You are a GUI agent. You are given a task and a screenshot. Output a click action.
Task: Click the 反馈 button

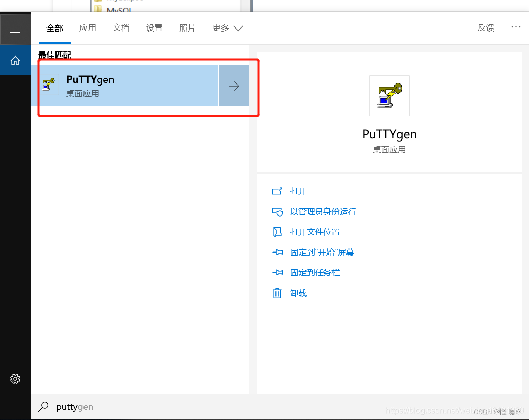pos(486,27)
